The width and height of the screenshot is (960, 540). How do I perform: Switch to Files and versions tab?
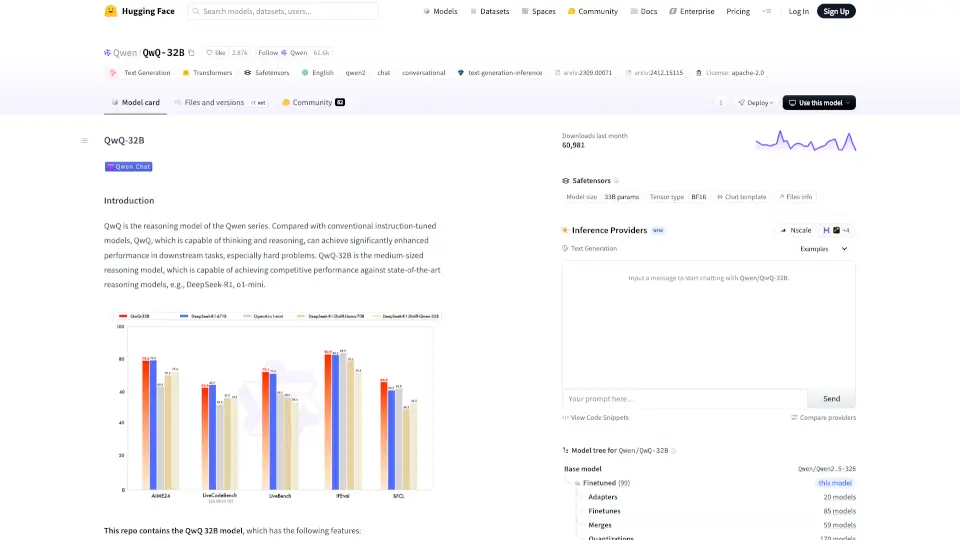[x=214, y=102]
